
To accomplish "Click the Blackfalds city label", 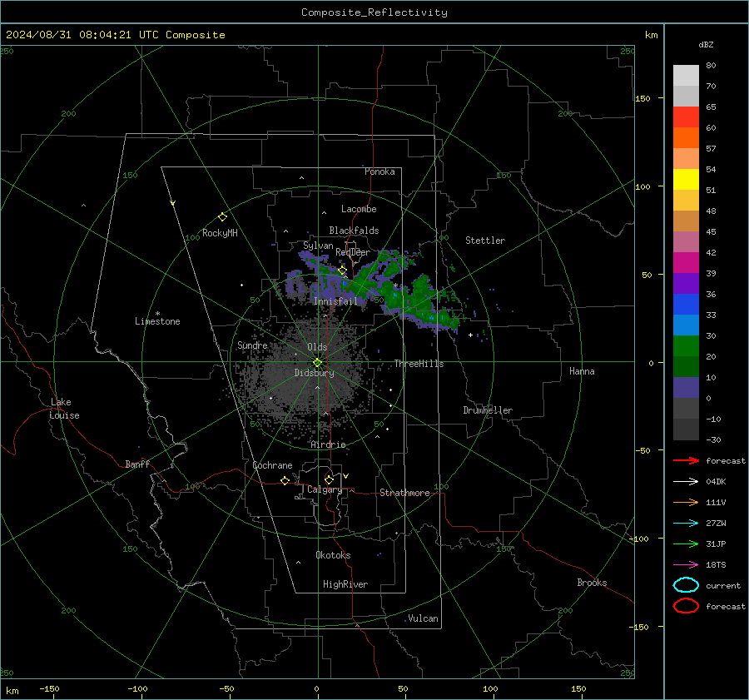I will 354,231.
